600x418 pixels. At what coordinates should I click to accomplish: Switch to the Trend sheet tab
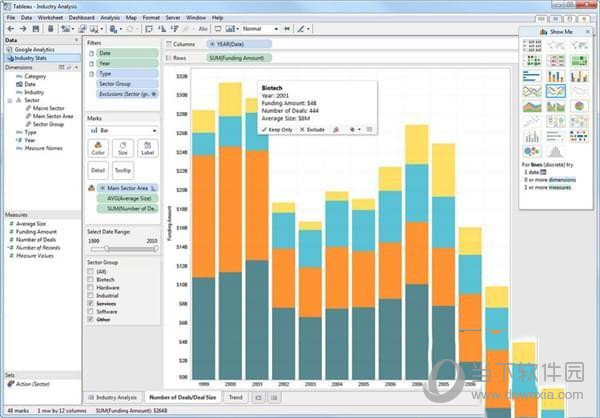(236, 397)
